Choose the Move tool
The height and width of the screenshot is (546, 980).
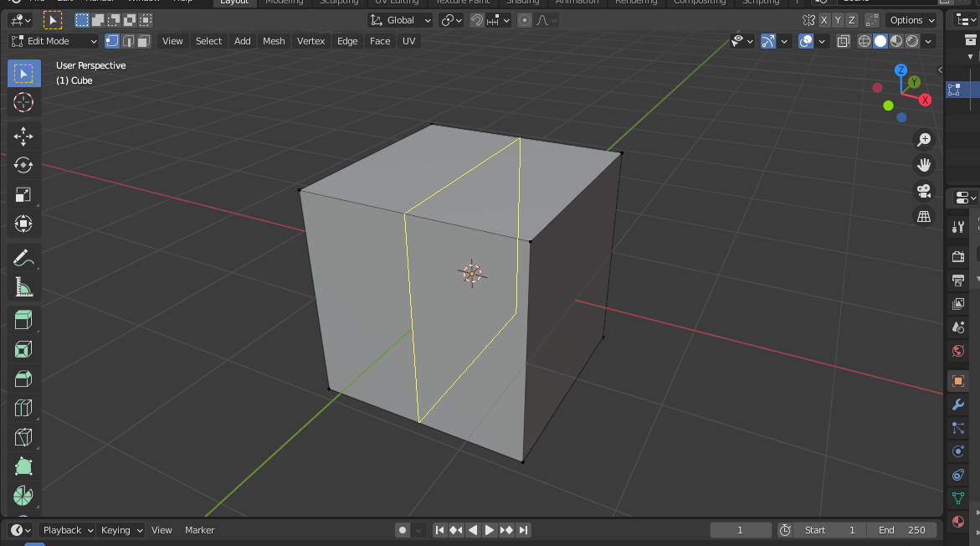[x=23, y=136]
